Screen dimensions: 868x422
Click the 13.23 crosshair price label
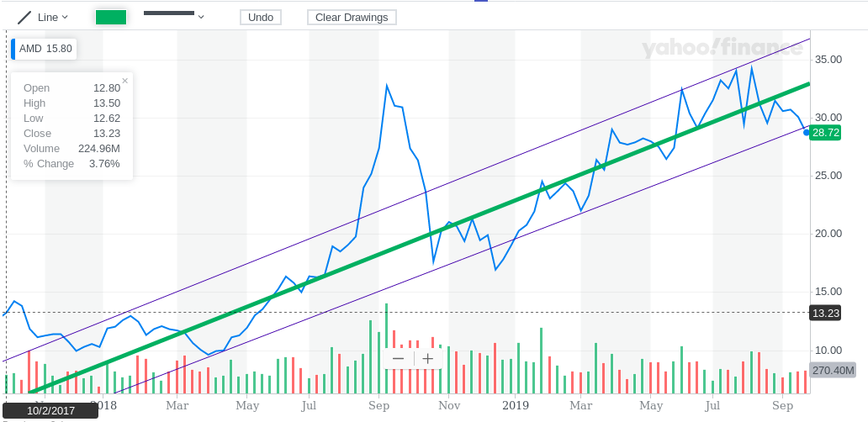[825, 313]
